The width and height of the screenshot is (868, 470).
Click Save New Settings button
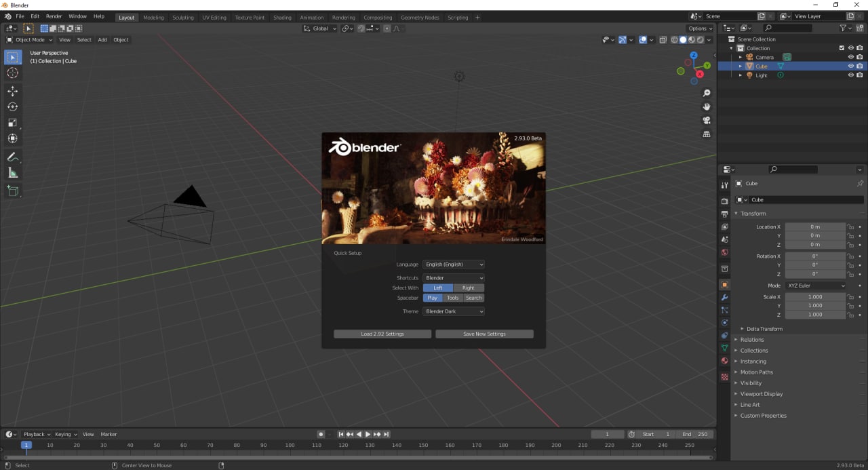[x=484, y=334]
